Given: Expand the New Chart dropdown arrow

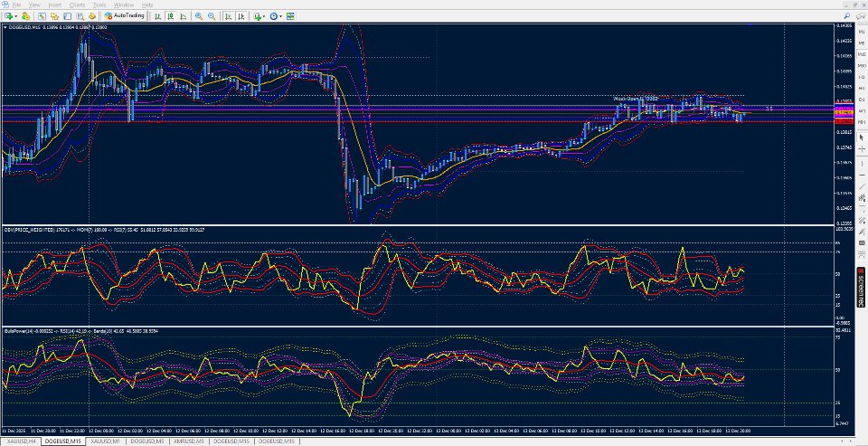Looking at the screenshot, I should 16,16.
